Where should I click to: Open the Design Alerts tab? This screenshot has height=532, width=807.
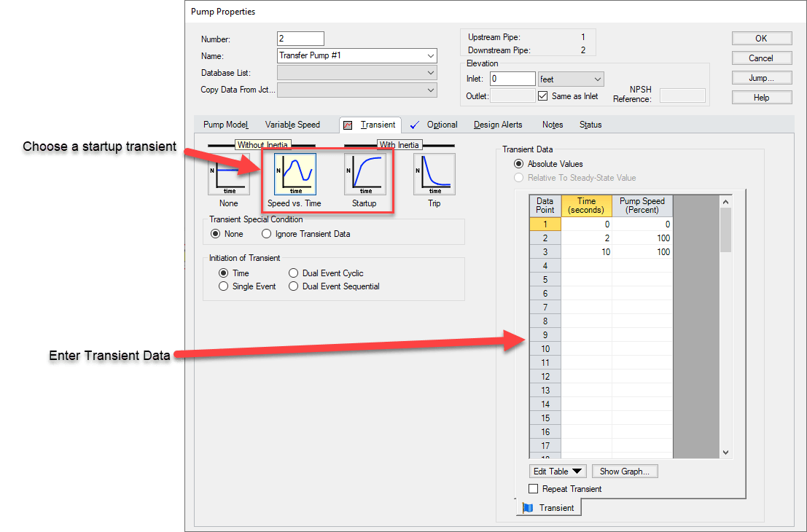498,125
